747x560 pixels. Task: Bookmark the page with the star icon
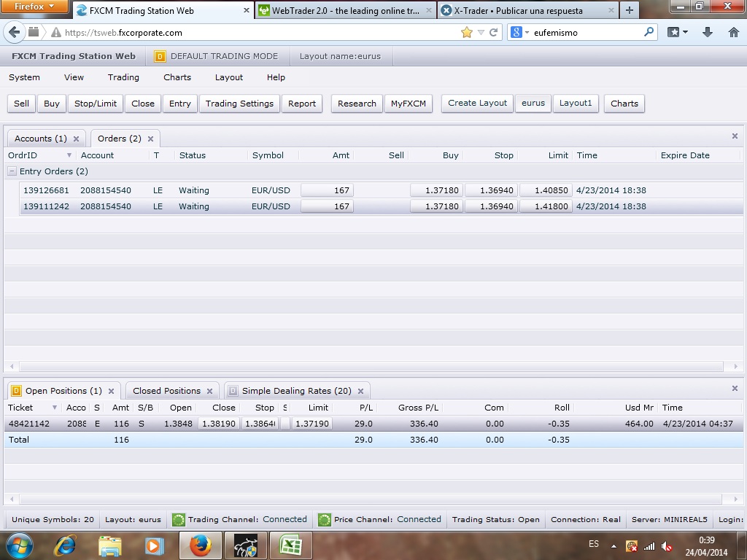click(x=467, y=32)
